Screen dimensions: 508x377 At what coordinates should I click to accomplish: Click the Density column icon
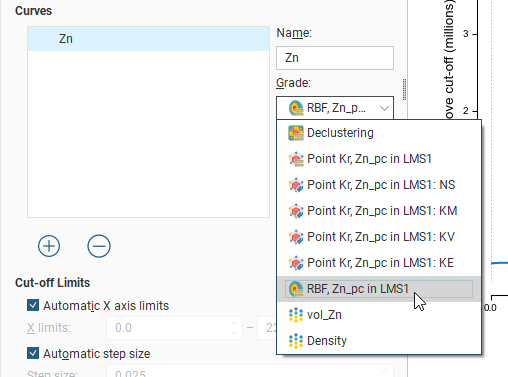point(296,341)
